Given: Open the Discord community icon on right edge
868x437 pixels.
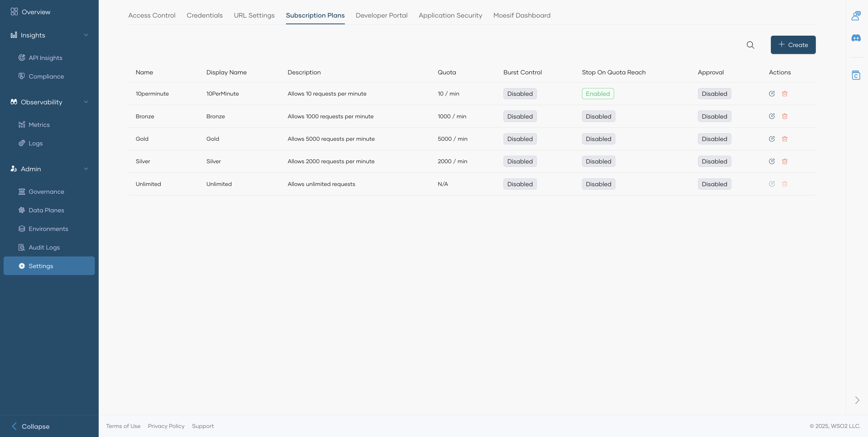Looking at the screenshot, I should point(856,38).
